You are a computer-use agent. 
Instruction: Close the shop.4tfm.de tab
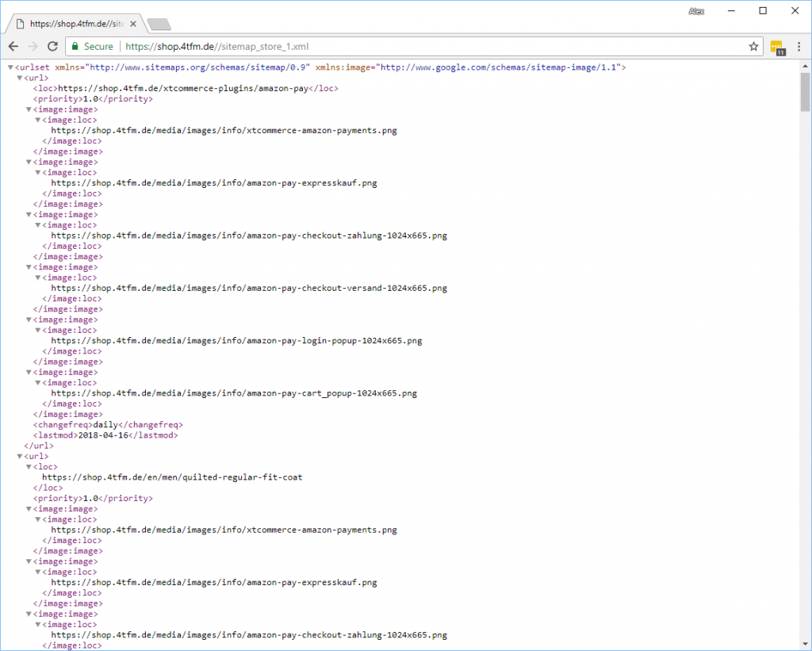point(132,24)
